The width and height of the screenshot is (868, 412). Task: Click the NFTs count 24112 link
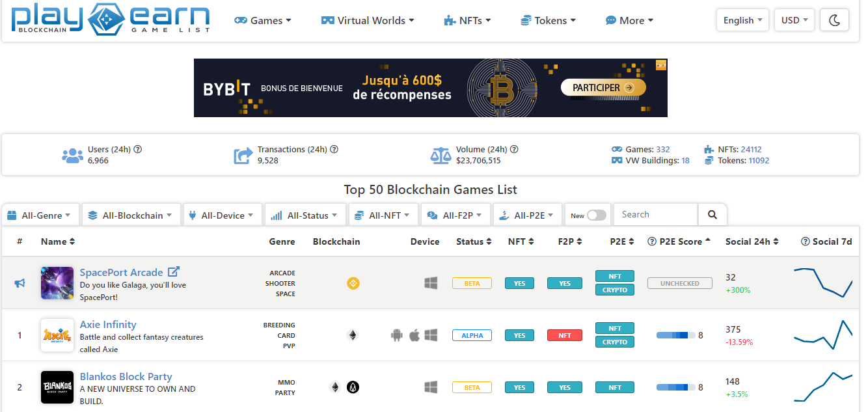751,150
